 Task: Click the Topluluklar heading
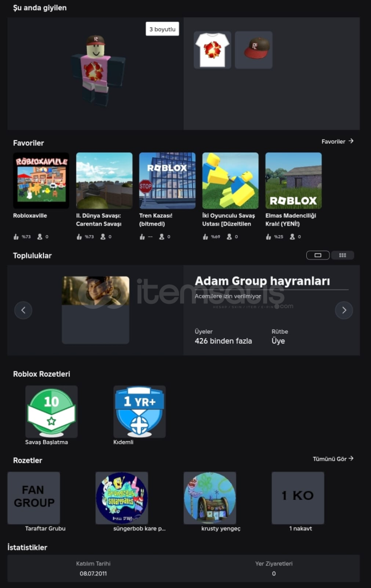[32, 255]
